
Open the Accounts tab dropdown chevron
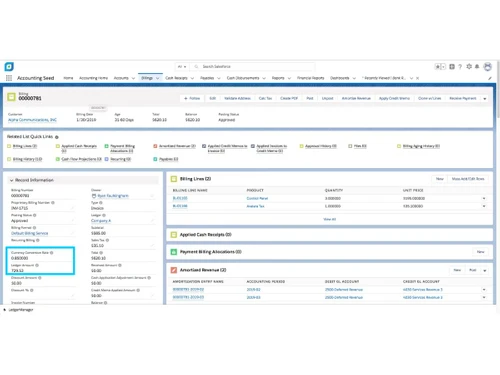[x=133, y=78]
